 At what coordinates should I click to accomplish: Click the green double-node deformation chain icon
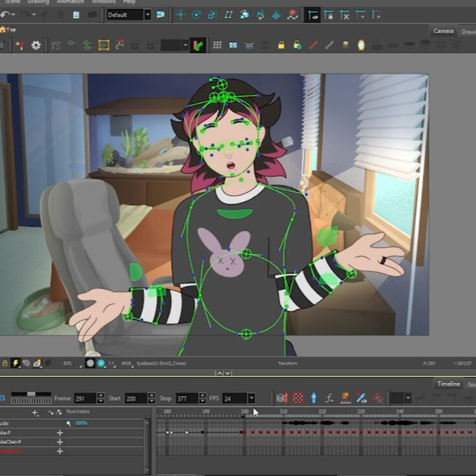click(87, 45)
